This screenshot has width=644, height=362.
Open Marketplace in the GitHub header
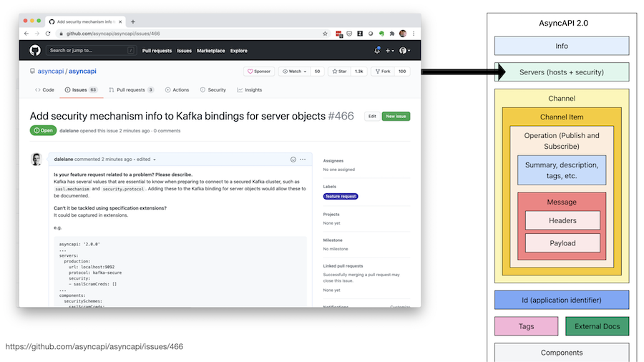point(210,51)
